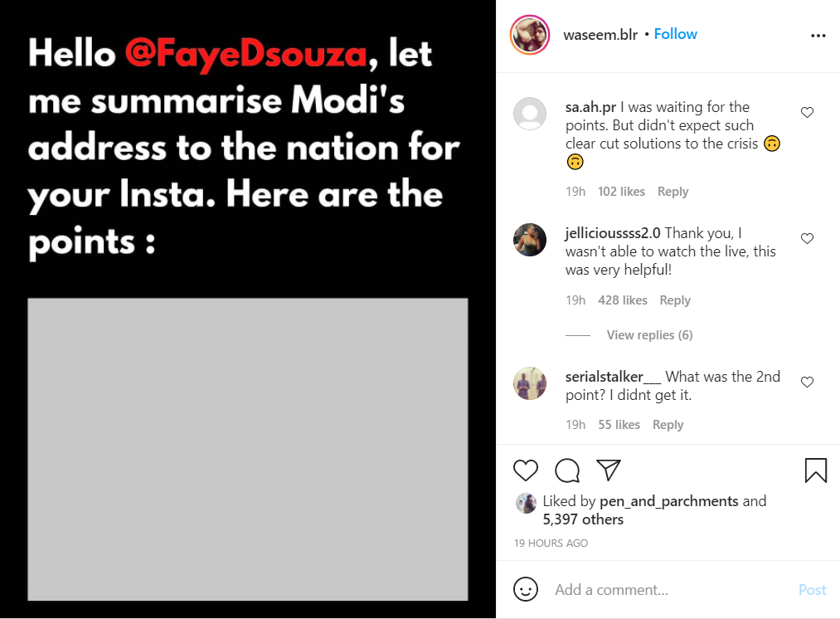Open the three-dot more options menu

click(818, 36)
